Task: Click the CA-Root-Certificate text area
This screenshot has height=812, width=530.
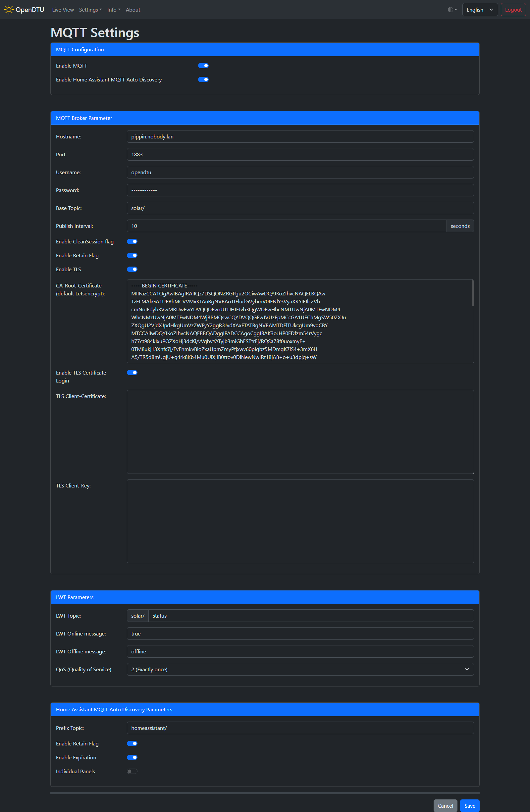Action: (300, 321)
